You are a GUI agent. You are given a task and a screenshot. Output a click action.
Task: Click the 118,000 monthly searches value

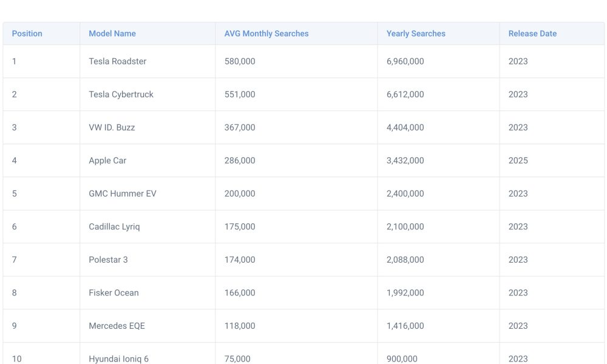240,326
